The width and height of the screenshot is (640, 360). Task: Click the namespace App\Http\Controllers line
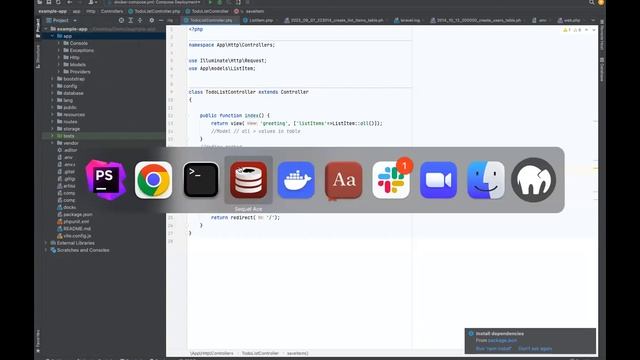(x=232, y=45)
